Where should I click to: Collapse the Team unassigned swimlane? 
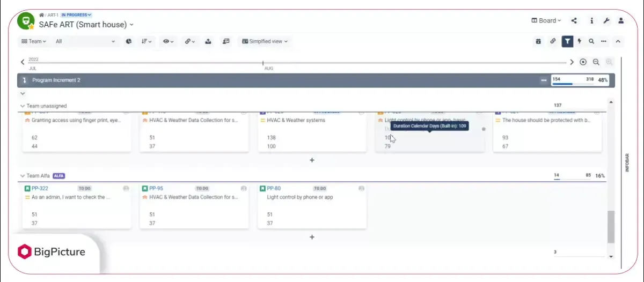(23, 106)
